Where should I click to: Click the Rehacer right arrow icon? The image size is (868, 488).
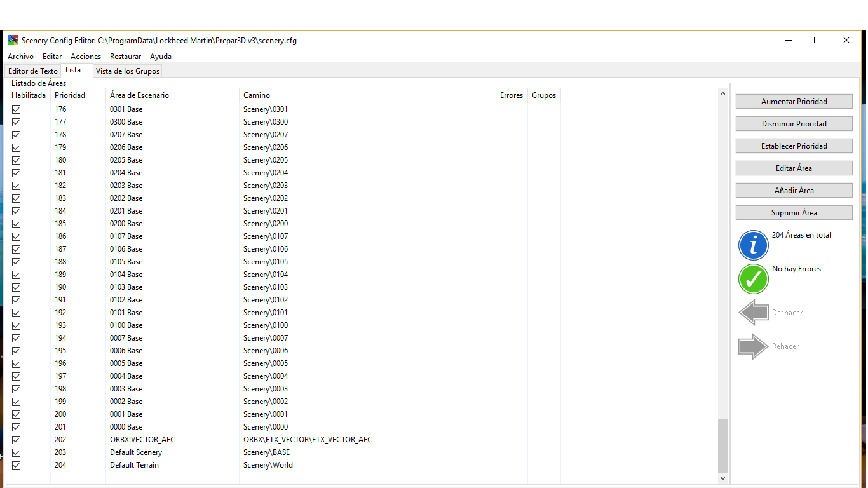point(754,346)
